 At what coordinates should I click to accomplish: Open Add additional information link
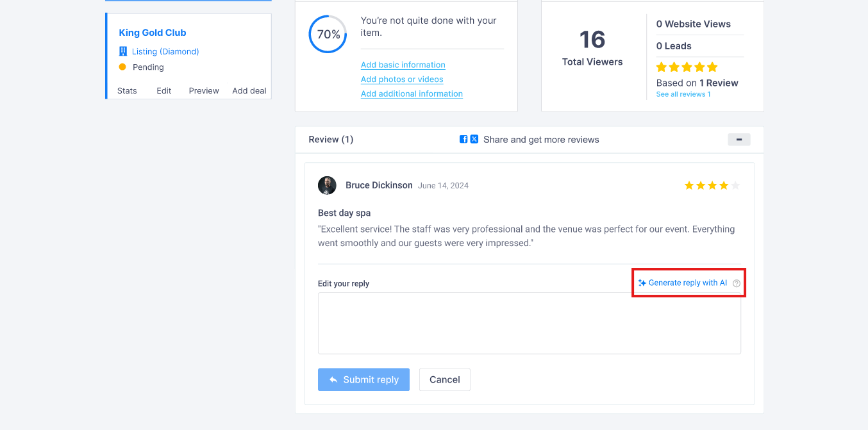coord(412,94)
